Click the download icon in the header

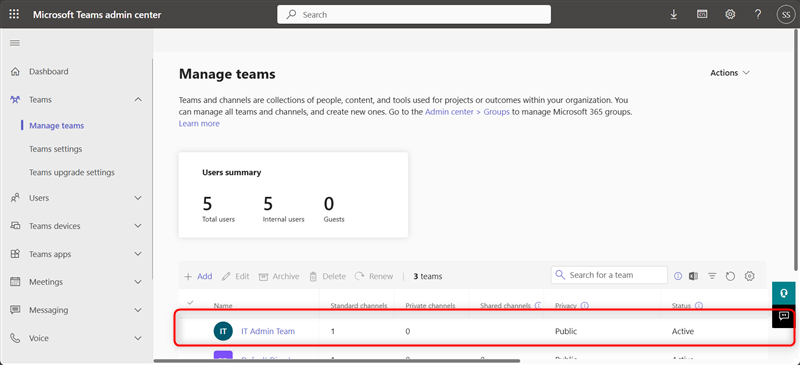(673, 14)
